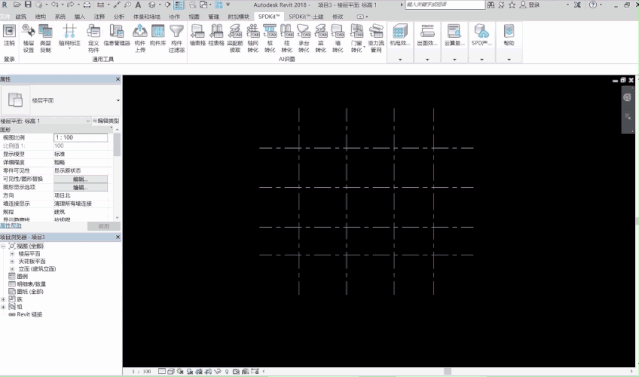
Task: Click the 墙转化 wall conversion icon
Action: coord(338,31)
